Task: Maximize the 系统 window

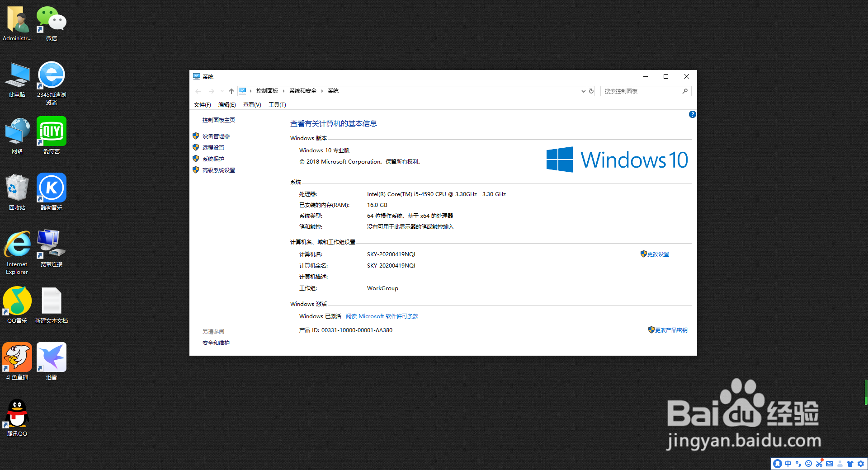Action: point(666,76)
